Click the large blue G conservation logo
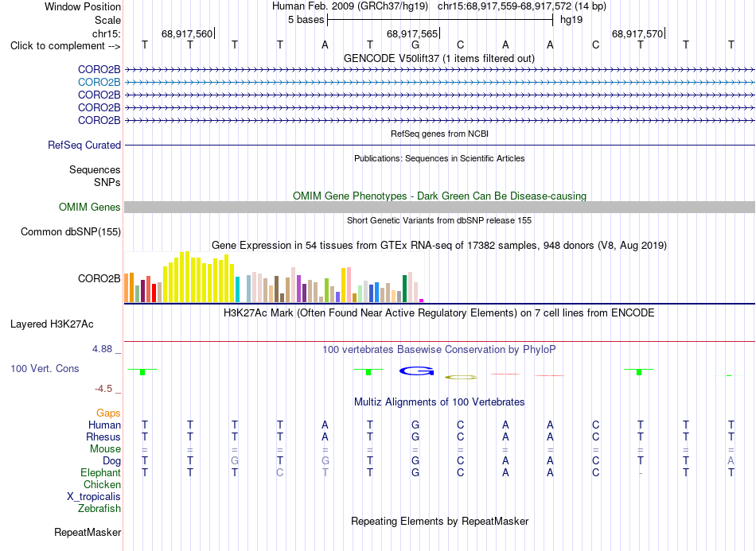The height and width of the screenshot is (551, 756). pos(416,371)
